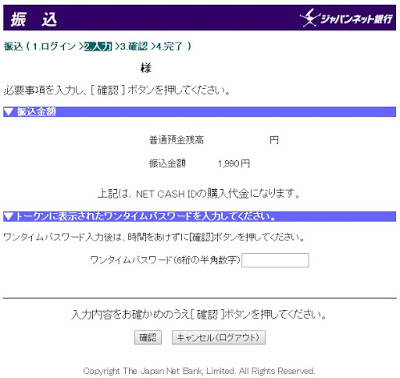The width and height of the screenshot is (400, 378).
Task: Click the triangle beside 振込金額 header
Action: click(x=9, y=112)
